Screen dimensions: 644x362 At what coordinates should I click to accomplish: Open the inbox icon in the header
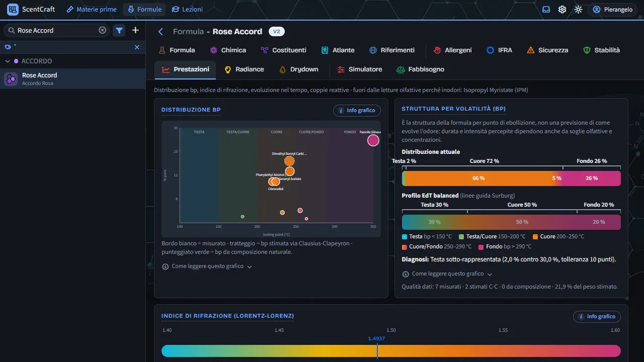pos(546,10)
